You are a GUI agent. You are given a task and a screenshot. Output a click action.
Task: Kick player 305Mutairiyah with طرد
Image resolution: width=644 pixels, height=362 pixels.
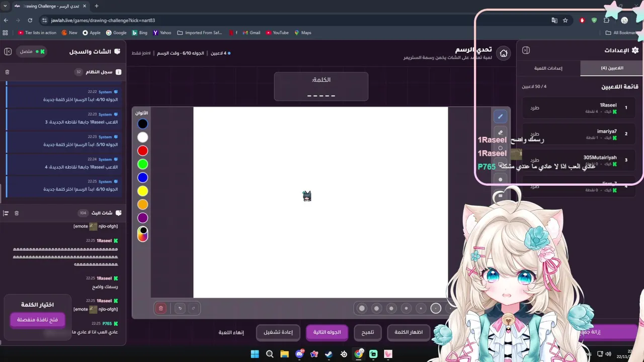[535, 160]
